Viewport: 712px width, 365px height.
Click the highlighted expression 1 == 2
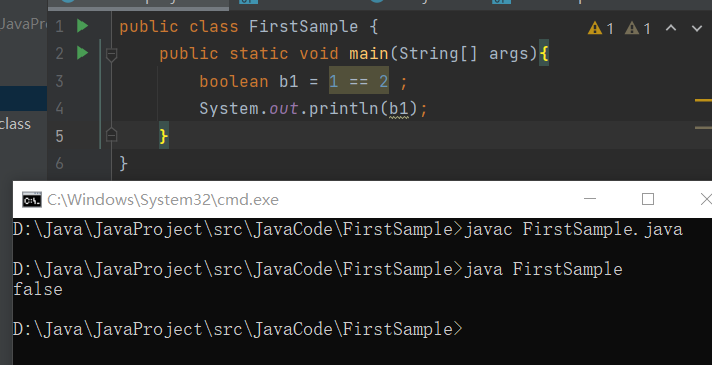[x=359, y=81]
